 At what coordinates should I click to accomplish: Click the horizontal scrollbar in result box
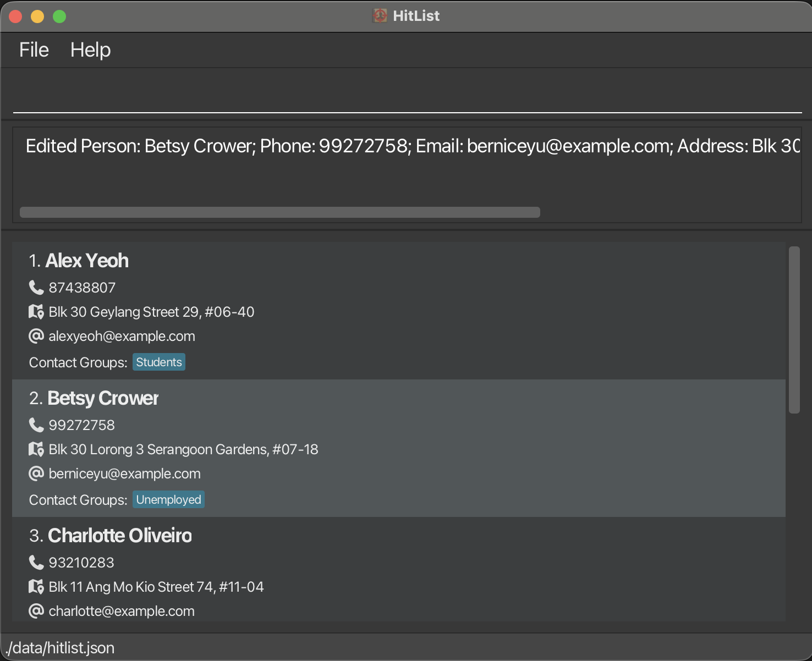pyautogui.click(x=279, y=212)
